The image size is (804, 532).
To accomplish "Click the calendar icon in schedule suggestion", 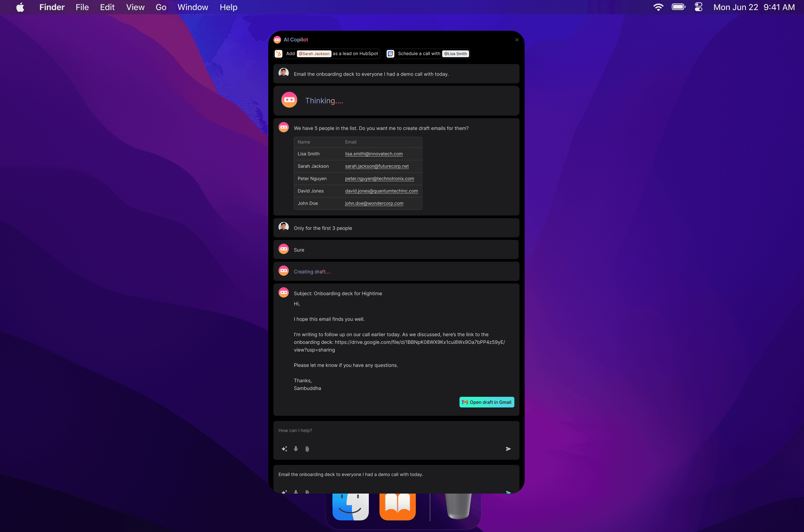I will point(391,54).
